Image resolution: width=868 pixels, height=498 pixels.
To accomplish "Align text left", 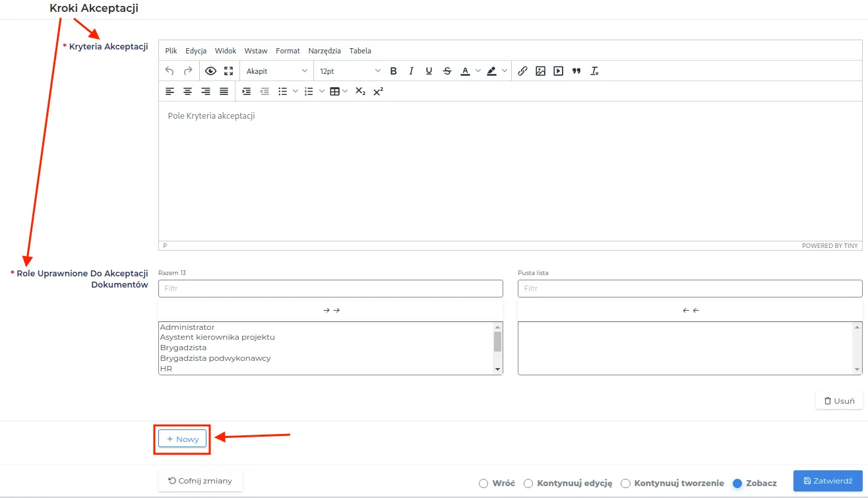I will point(170,91).
